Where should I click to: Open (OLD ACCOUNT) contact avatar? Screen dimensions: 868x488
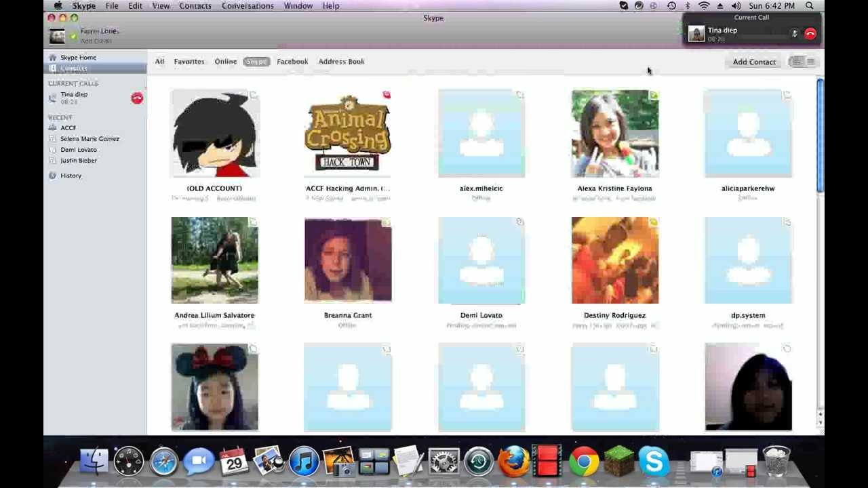click(x=215, y=134)
